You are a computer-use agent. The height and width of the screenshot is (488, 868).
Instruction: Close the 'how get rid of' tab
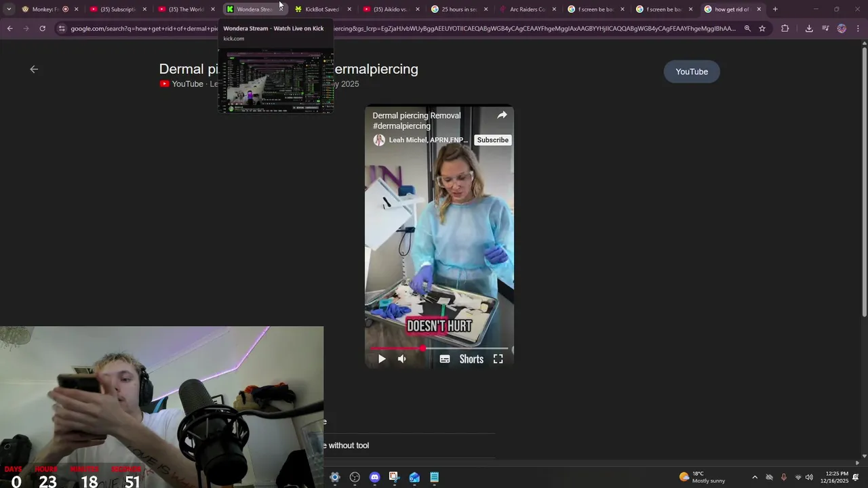point(759,9)
